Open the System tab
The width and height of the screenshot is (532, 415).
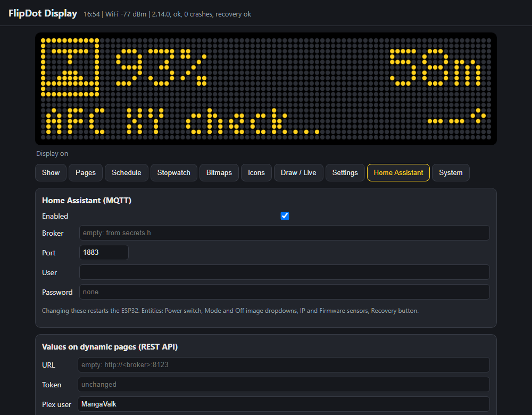coord(451,173)
